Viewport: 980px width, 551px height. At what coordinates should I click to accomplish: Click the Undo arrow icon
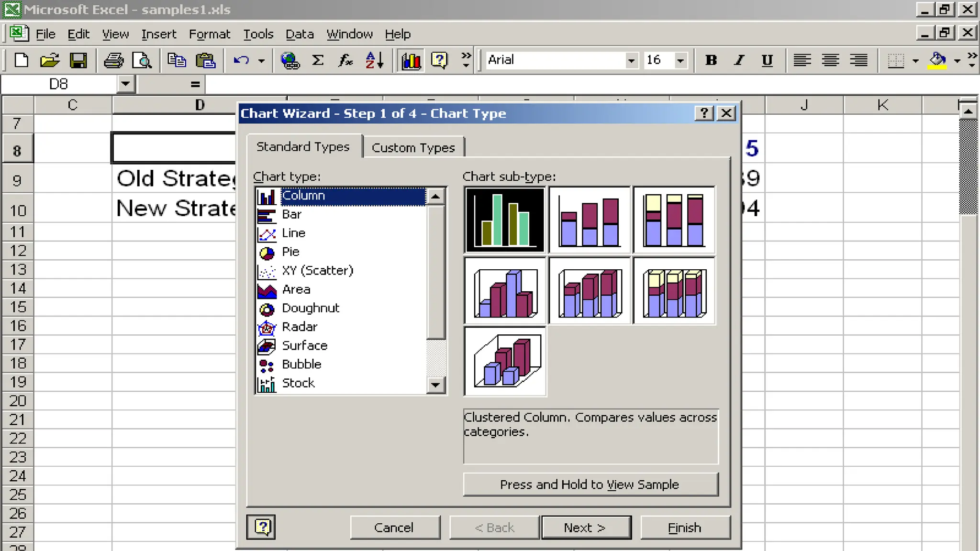241,60
